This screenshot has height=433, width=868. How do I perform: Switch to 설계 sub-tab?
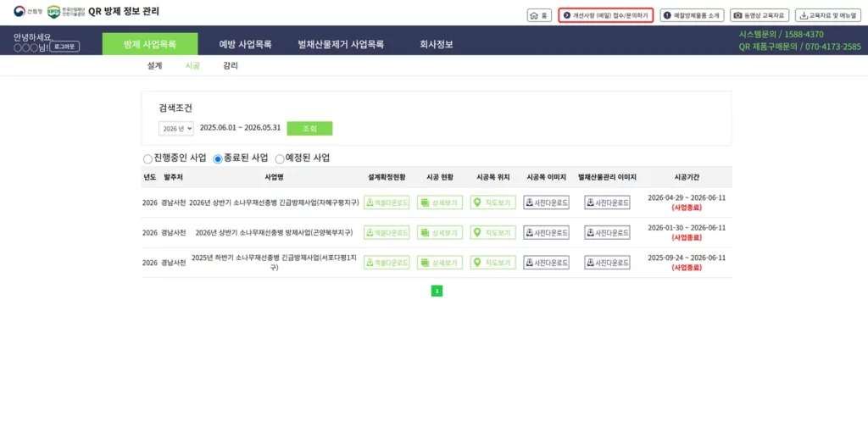click(154, 65)
